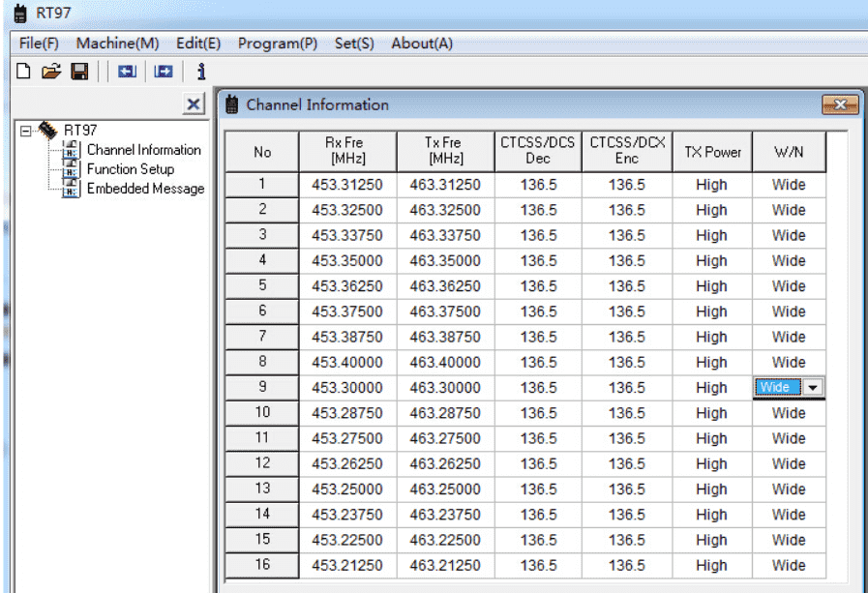Click TX Power cell for channel 5

[x=711, y=286]
